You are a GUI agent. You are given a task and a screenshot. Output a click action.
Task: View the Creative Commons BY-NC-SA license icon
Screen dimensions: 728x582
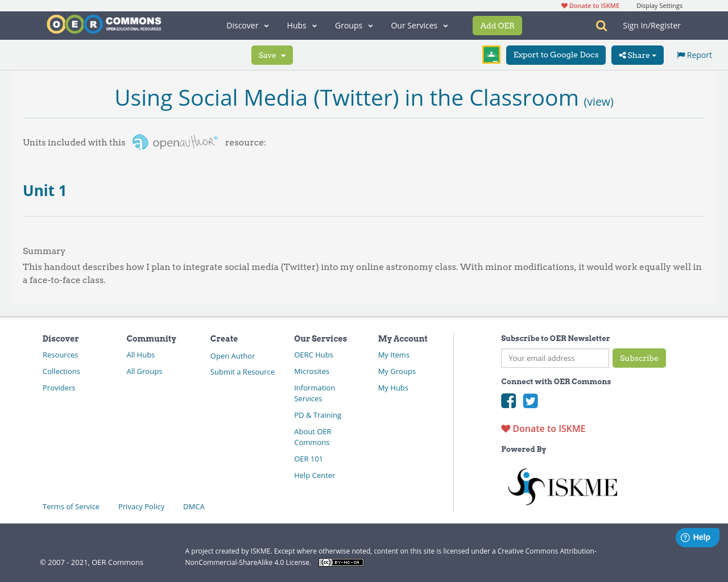[341, 562]
